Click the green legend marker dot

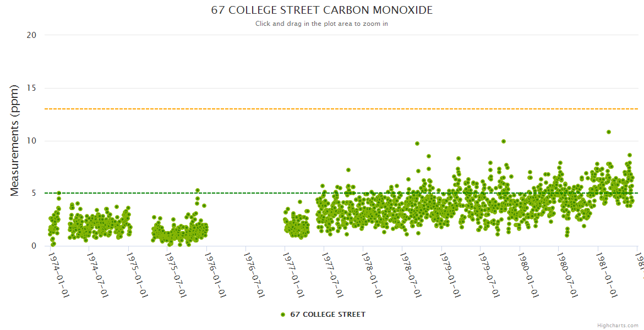pos(283,315)
